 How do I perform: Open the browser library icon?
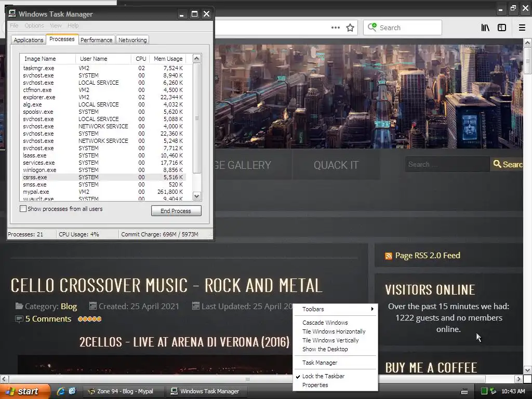485,28
